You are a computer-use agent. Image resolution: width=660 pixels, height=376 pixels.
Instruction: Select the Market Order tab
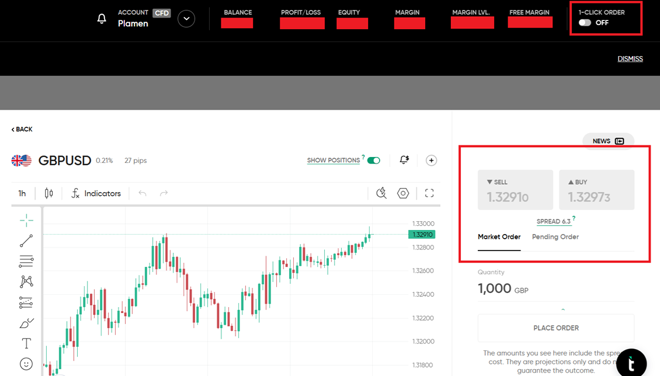[x=499, y=237]
